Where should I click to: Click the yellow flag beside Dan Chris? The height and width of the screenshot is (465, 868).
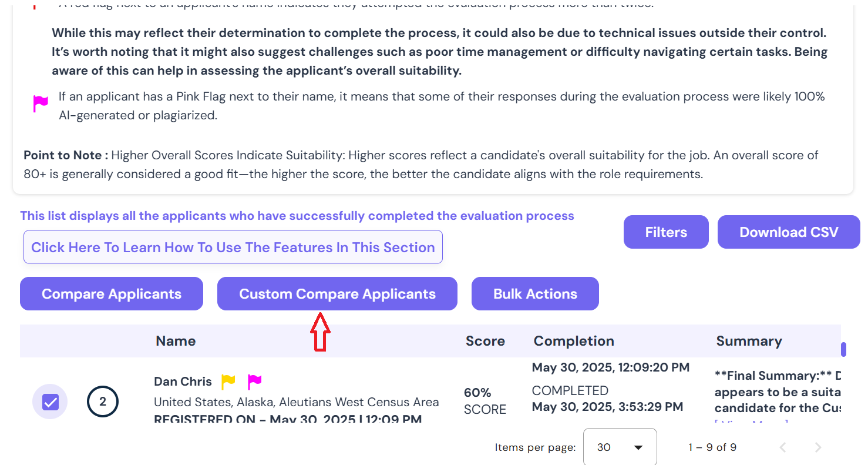coord(228,382)
